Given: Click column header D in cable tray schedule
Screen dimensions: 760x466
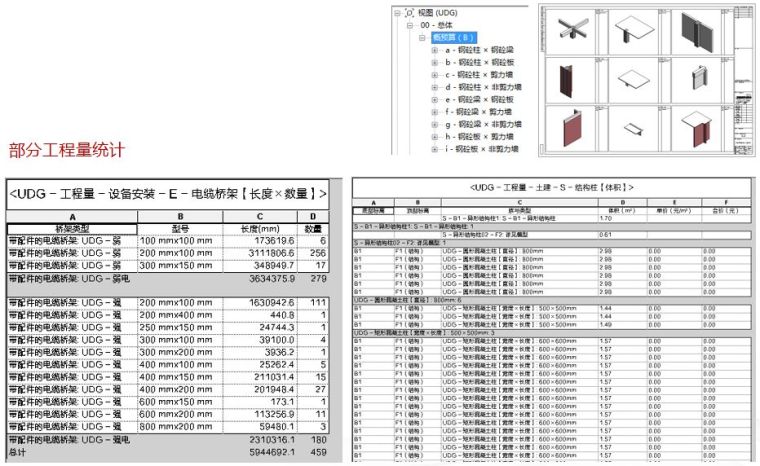Looking at the screenshot, I should coord(313,216).
